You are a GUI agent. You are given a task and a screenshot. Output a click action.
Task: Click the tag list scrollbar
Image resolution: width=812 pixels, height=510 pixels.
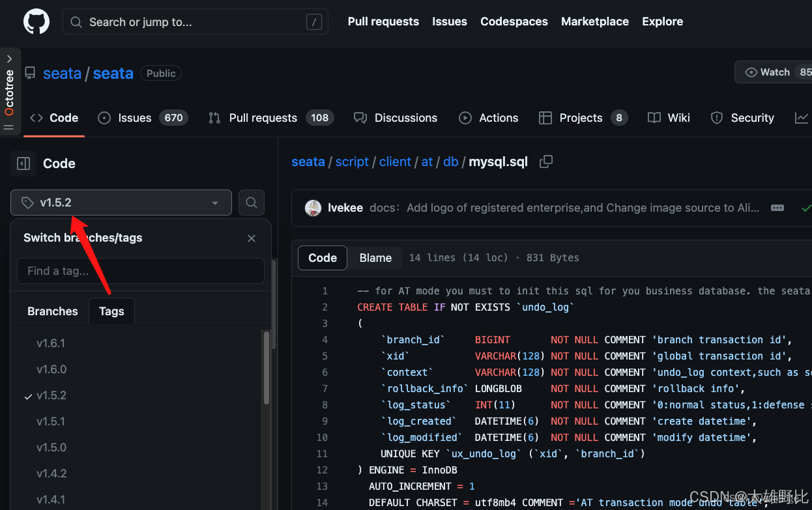tap(267, 368)
